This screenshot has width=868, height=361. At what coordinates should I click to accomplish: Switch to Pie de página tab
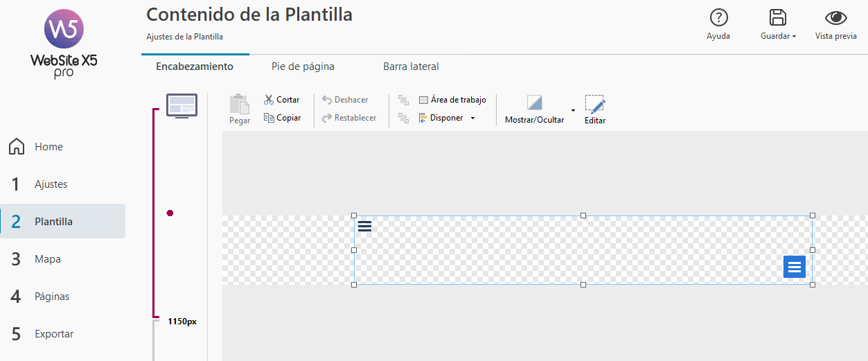[x=303, y=67]
